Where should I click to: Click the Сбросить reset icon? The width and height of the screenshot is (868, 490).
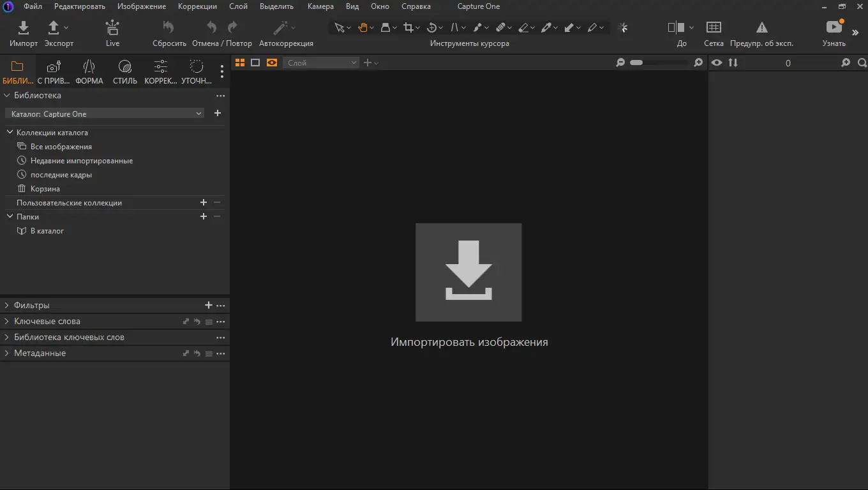point(168,27)
